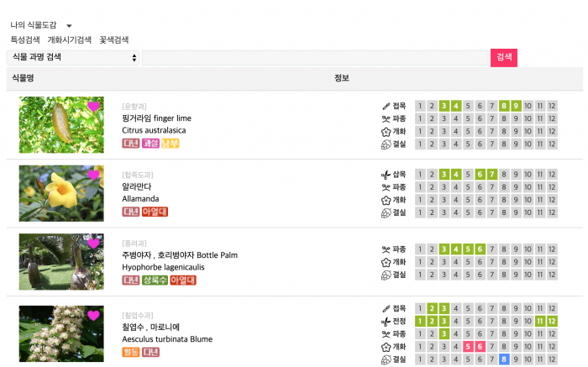This screenshot has width=588, height=367.
Task: Toggle heart on finger lime photo
Action: (x=93, y=107)
